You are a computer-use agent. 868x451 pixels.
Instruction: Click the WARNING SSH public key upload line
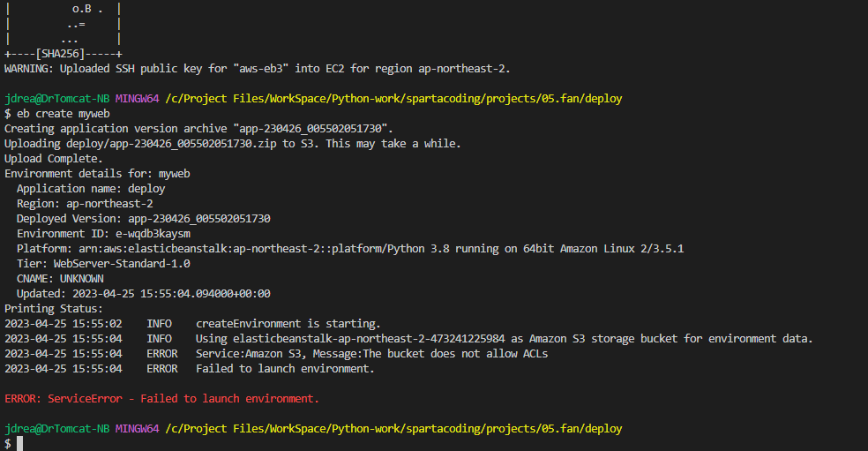point(258,69)
